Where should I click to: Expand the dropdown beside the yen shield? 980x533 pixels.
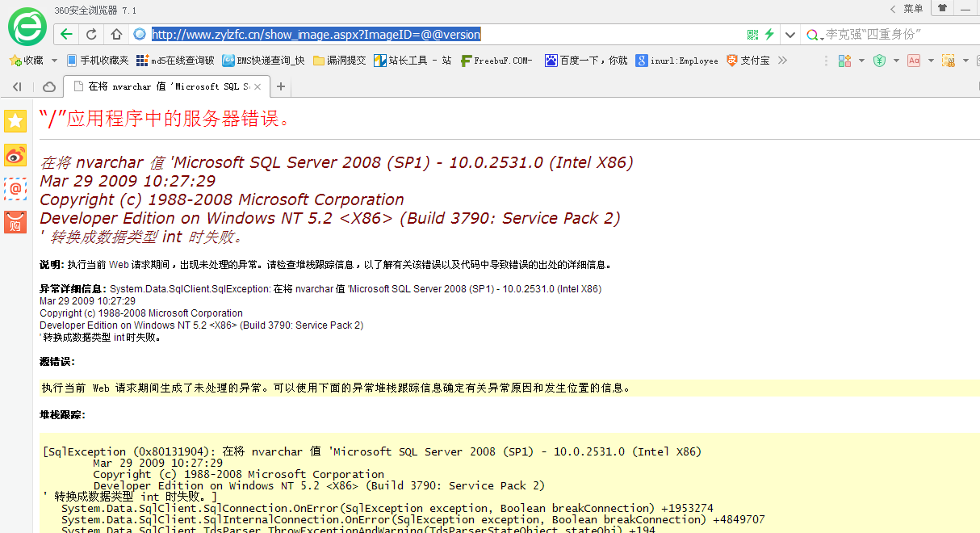[x=896, y=61]
